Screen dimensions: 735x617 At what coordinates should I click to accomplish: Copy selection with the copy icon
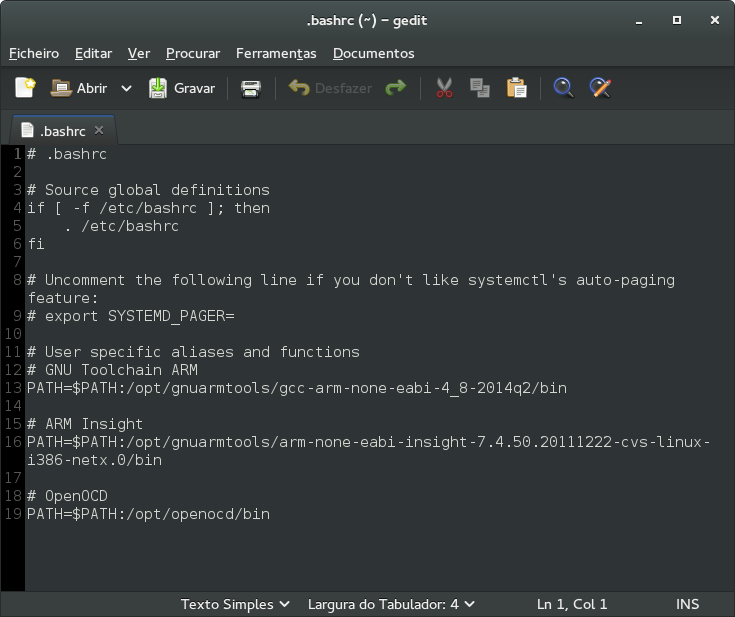tap(480, 88)
